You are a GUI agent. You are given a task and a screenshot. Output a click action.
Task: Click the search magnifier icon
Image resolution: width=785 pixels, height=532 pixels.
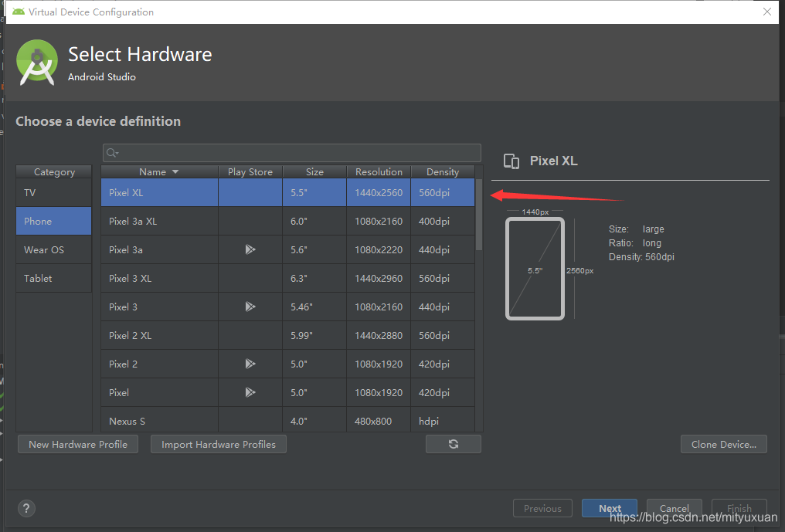coord(112,153)
